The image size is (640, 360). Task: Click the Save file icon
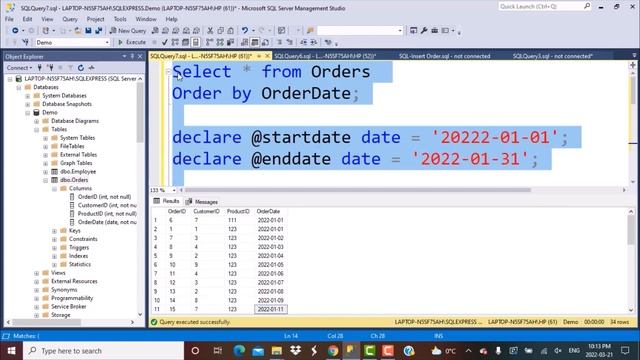pyautogui.click(x=88, y=31)
